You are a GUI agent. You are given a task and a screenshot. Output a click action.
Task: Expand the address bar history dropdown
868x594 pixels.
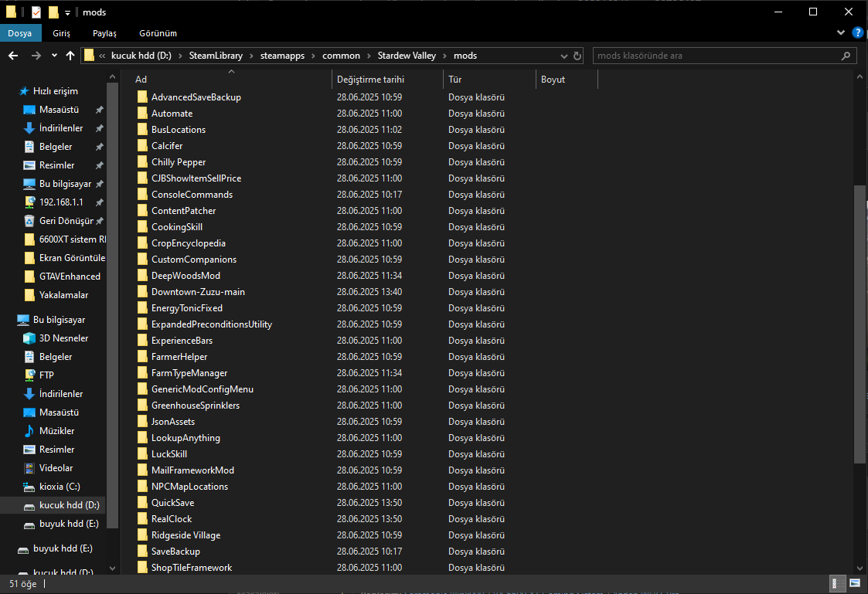[x=564, y=56]
